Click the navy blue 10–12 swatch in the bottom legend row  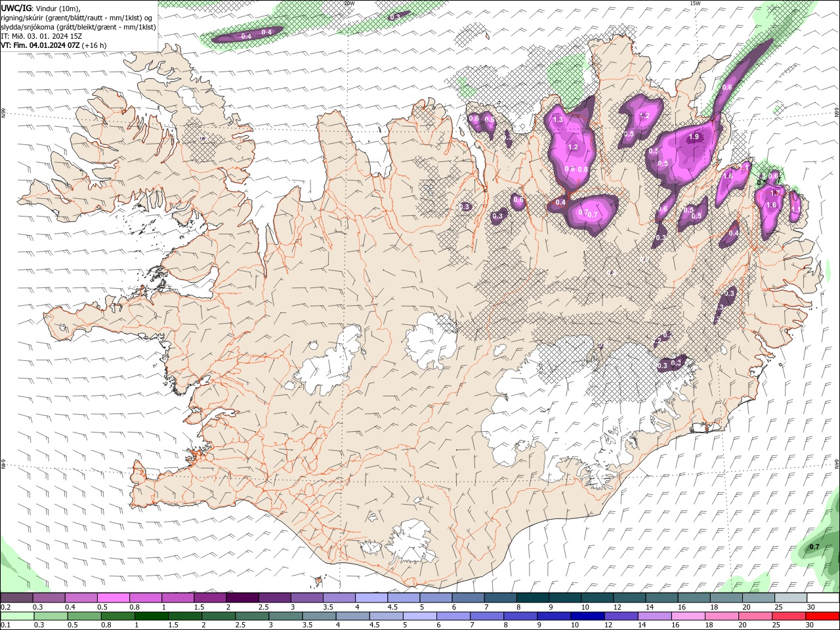coord(587,616)
